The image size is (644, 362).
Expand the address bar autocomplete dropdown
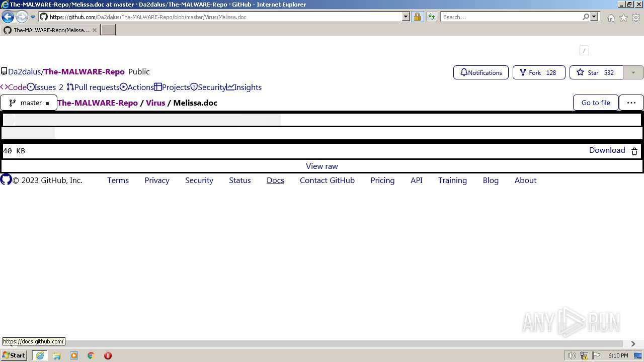[406, 17]
